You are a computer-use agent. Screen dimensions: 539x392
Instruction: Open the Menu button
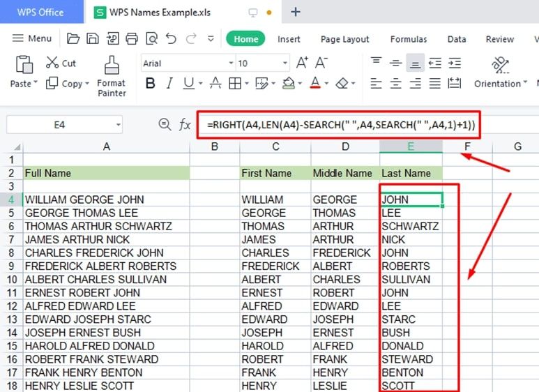click(32, 39)
